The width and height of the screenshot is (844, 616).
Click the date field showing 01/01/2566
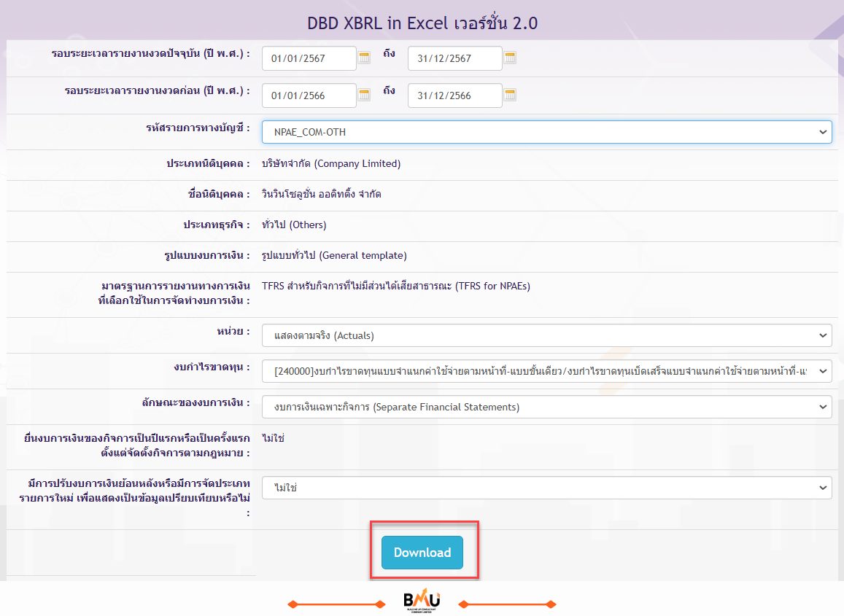point(309,95)
